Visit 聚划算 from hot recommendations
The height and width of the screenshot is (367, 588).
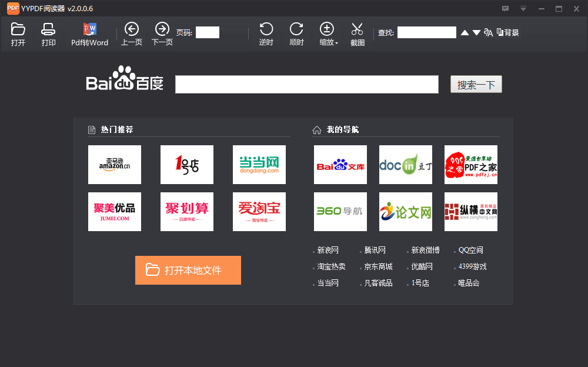click(186, 211)
